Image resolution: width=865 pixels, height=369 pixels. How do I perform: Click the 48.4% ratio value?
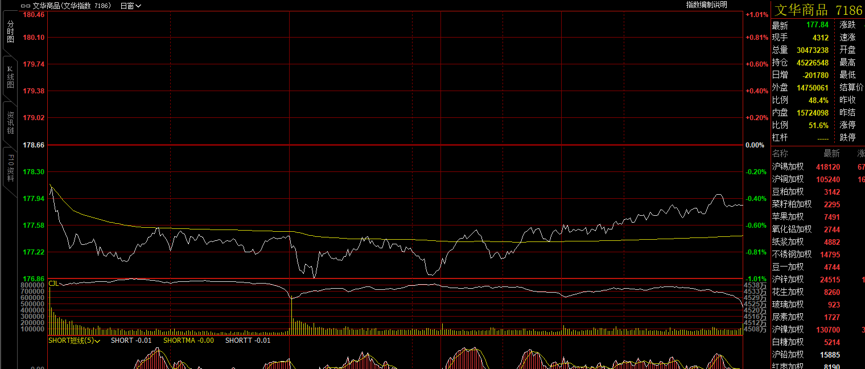pyautogui.click(x=819, y=100)
